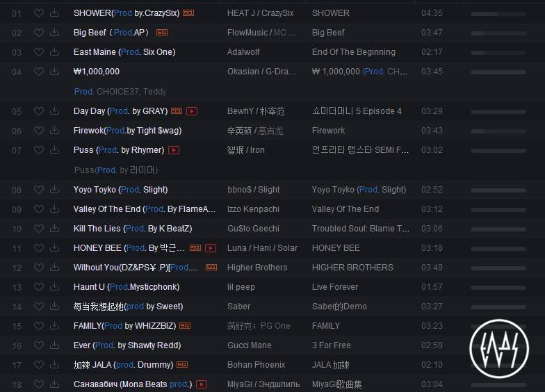Like 每当我想起她 with the heart icon
Viewport: 545px width, 392px height.
39,307
